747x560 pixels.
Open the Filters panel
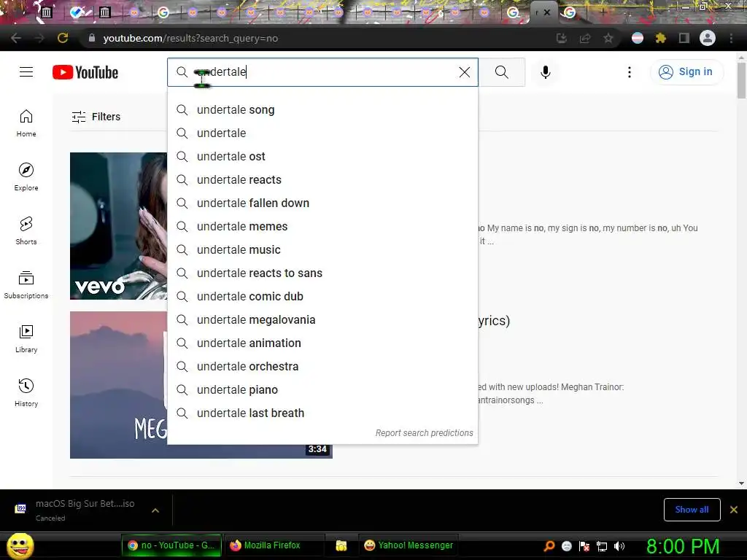pos(96,117)
